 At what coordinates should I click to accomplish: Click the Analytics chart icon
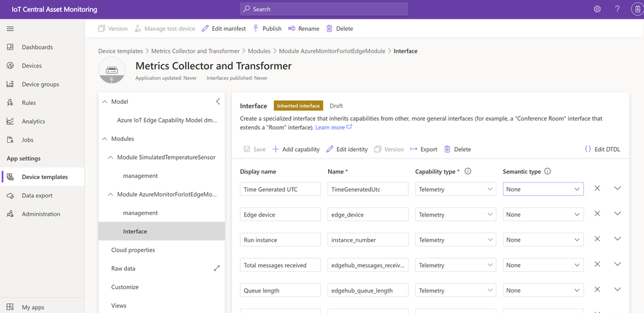pyautogui.click(x=10, y=122)
